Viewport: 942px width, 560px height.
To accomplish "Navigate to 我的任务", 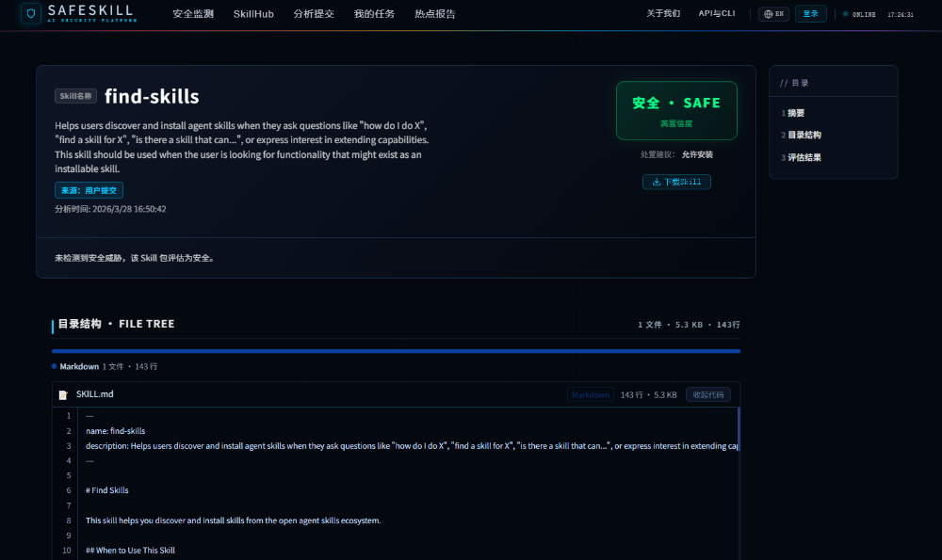I will [374, 14].
